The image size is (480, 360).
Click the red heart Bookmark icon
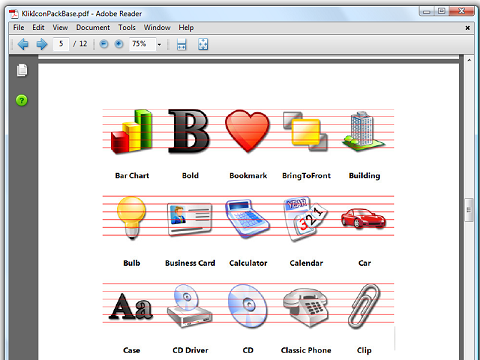point(247,131)
